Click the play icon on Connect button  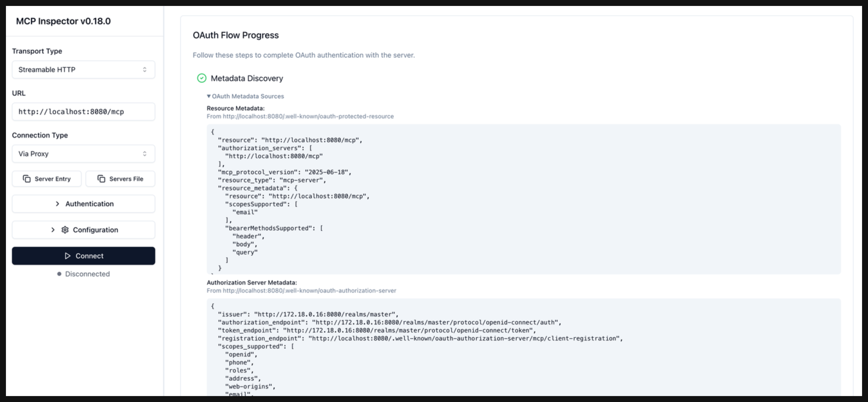pyautogui.click(x=67, y=256)
